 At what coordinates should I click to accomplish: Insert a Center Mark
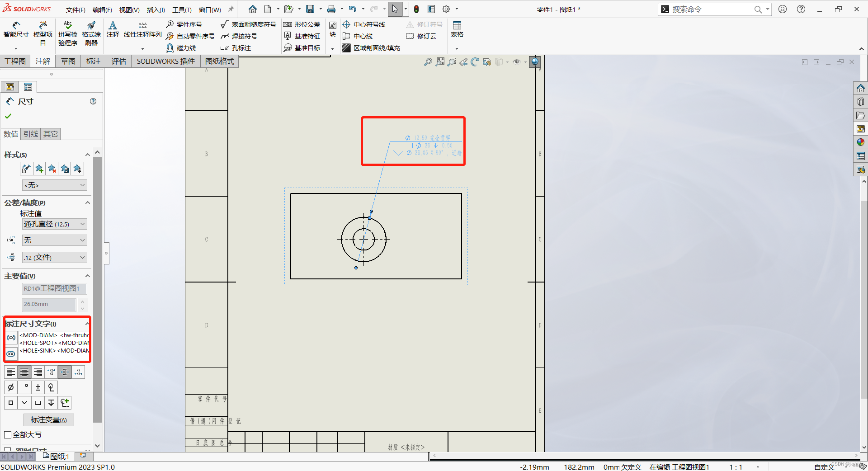tap(364, 24)
